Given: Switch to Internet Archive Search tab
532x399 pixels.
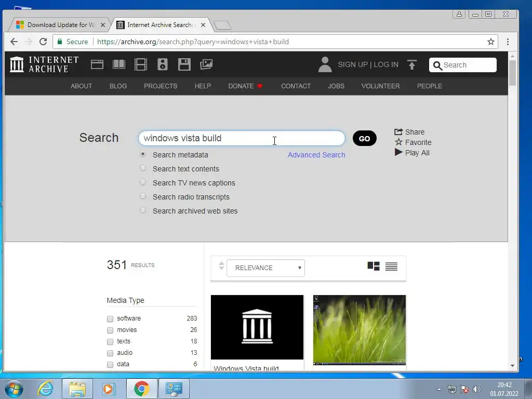Looking at the screenshot, I should point(160,25).
